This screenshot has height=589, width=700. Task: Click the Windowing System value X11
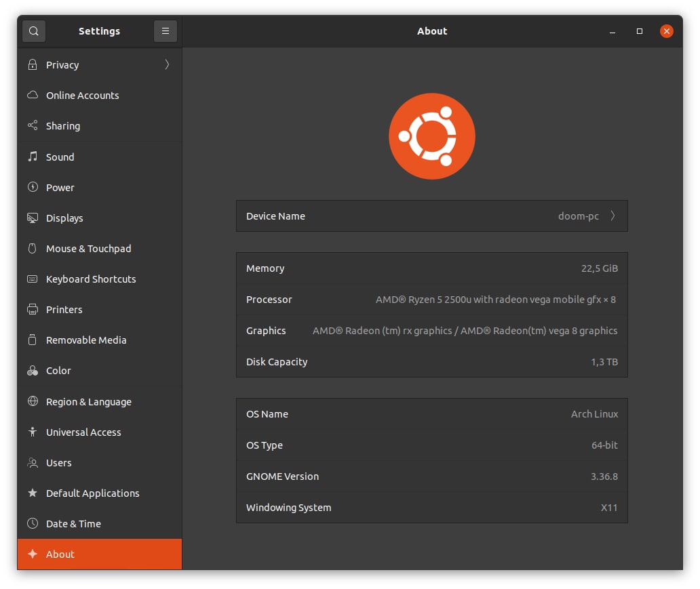pyautogui.click(x=609, y=508)
